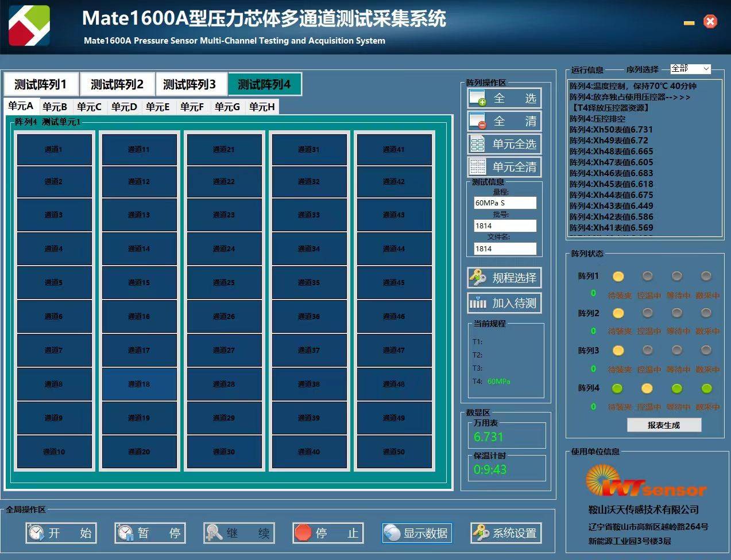Screen dimensions: 731x560
Task: Open the 单元F tab
Action: pyautogui.click(x=193, y=107)
